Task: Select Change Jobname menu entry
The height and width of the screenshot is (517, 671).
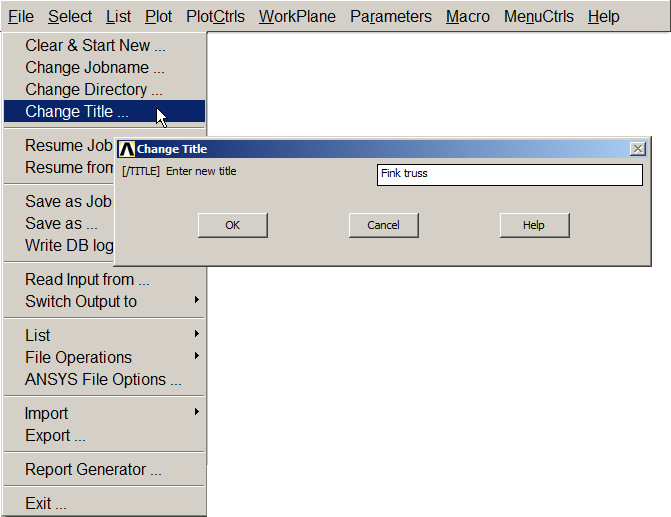Action: tap(94, 68)
